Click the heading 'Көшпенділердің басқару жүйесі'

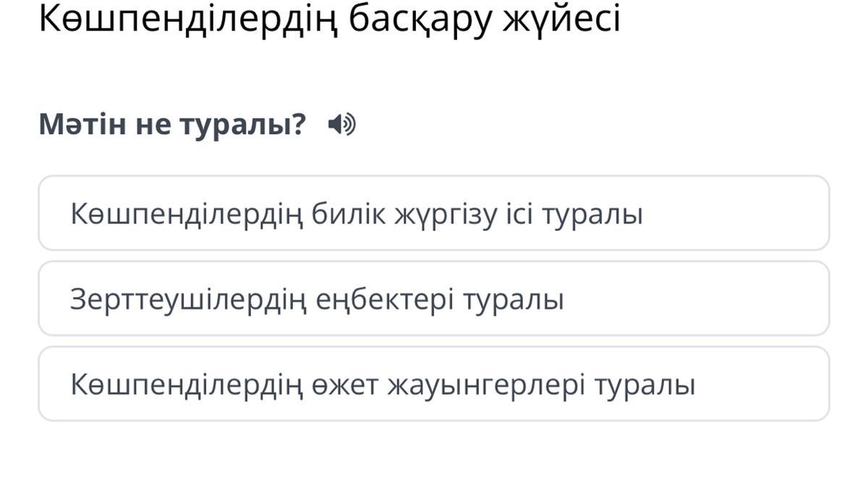coord(329,20)
